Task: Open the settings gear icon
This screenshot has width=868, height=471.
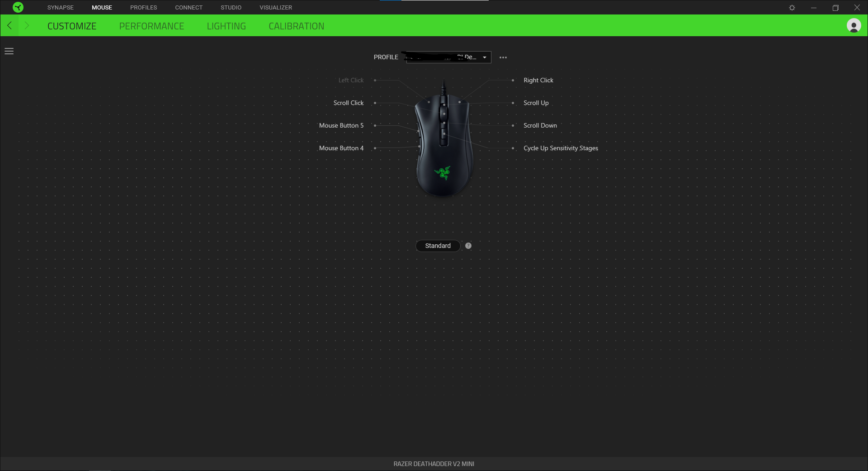Action: (x=792, y=8)
